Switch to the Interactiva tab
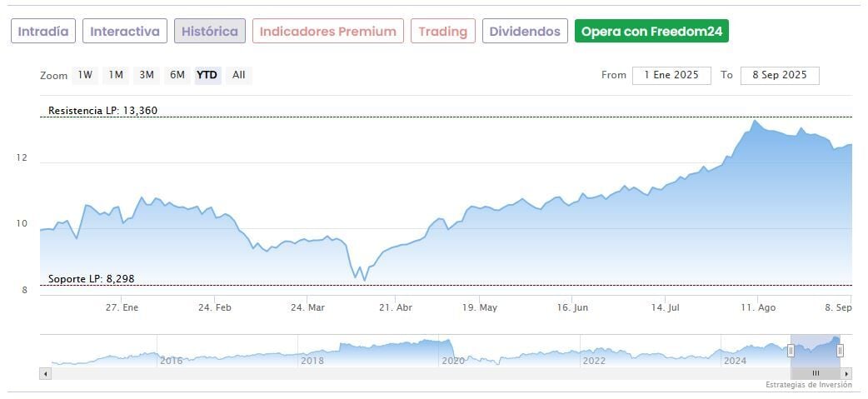This screenshot has width=868, height=399. [125, 32]
